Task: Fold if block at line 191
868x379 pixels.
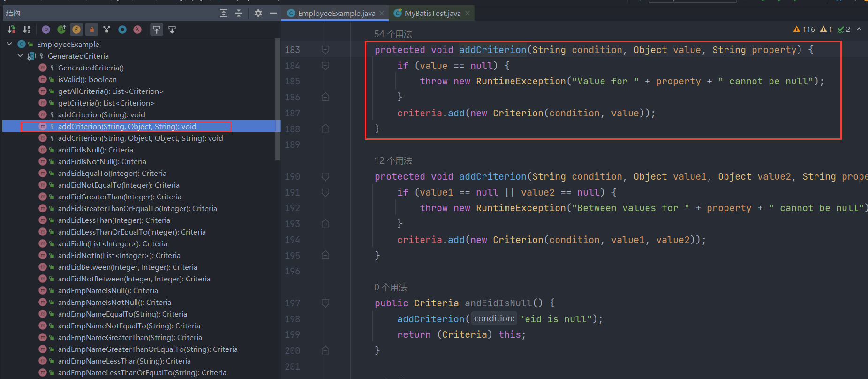Action: coord(325,192)
